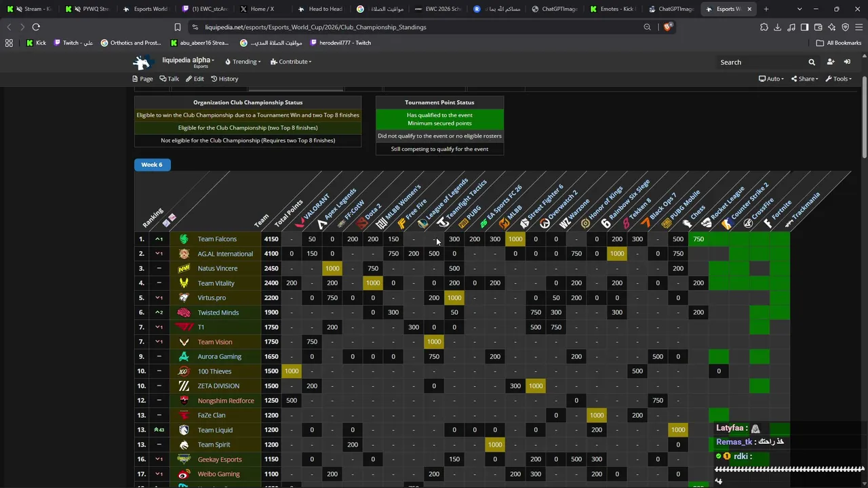This screenshot has width=868, height=488.
Task: Open the Team Vitality link
Action: click(216, 283)
